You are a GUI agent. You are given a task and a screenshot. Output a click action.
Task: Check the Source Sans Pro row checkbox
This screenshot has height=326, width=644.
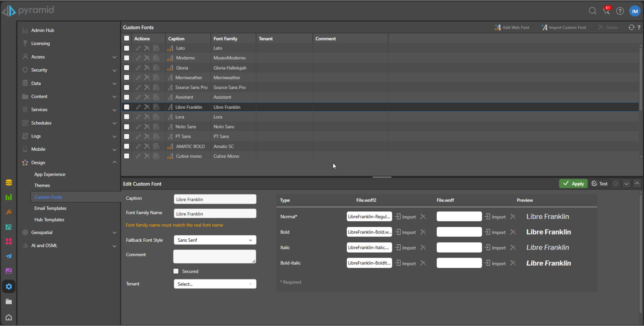[x=127, y=87]
